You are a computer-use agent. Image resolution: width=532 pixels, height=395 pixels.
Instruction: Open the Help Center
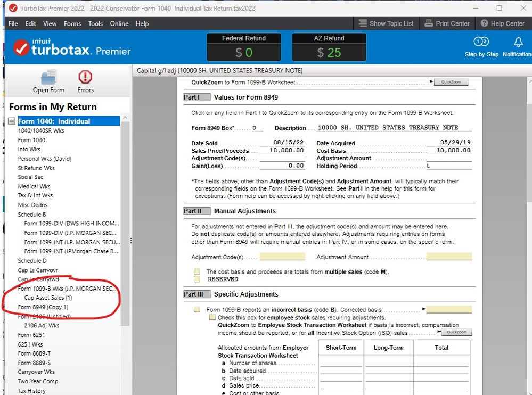pos(503,23)
